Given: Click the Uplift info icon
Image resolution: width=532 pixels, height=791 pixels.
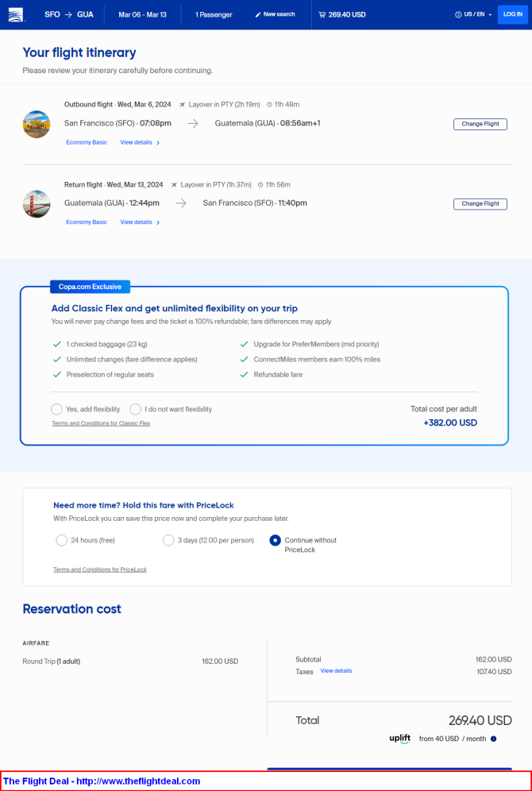Looking at the screenshot, I should 493,739.
